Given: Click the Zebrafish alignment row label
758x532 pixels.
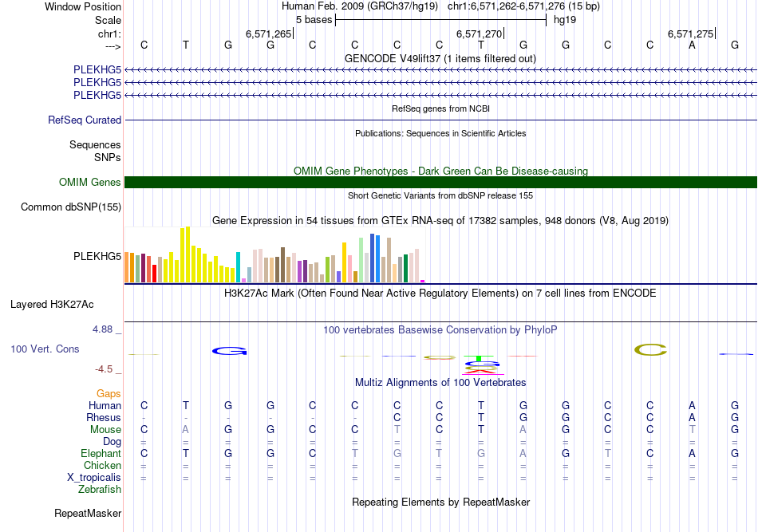Looking at the screenshot, I should 100,490.
